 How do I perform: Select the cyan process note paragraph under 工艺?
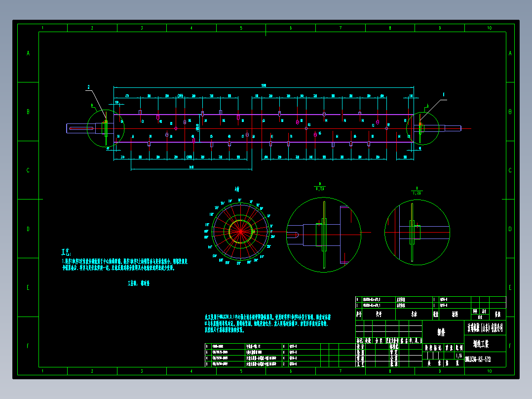(124, 265)
